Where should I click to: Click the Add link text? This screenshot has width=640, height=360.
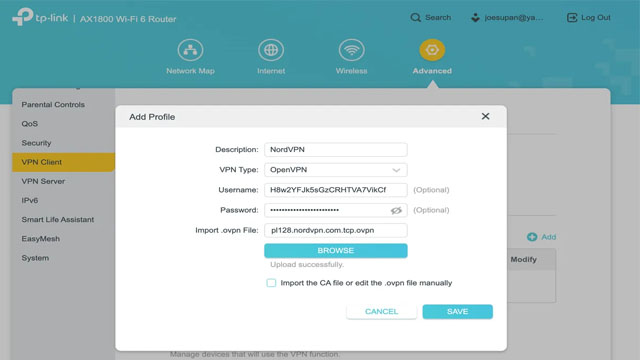coord(549,237)
